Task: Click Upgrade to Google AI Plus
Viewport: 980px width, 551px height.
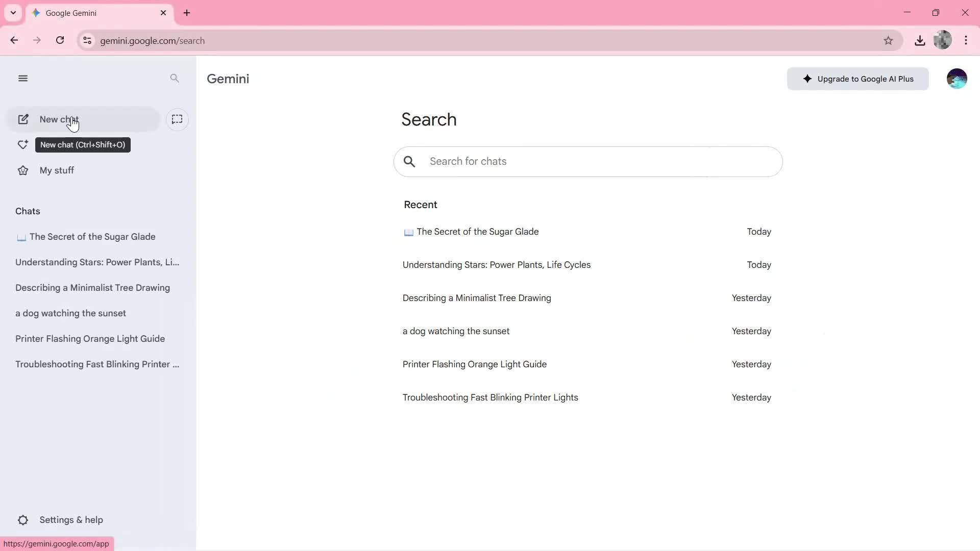Action: [x=857, y=79]
